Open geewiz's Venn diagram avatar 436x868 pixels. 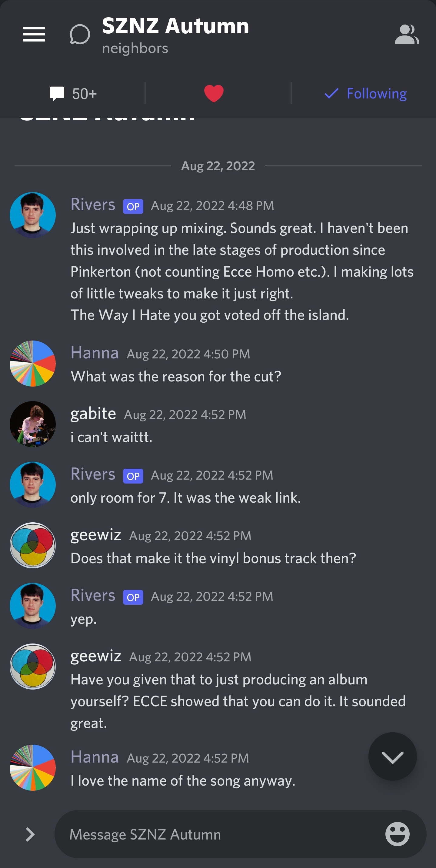(x=33, y=545)
